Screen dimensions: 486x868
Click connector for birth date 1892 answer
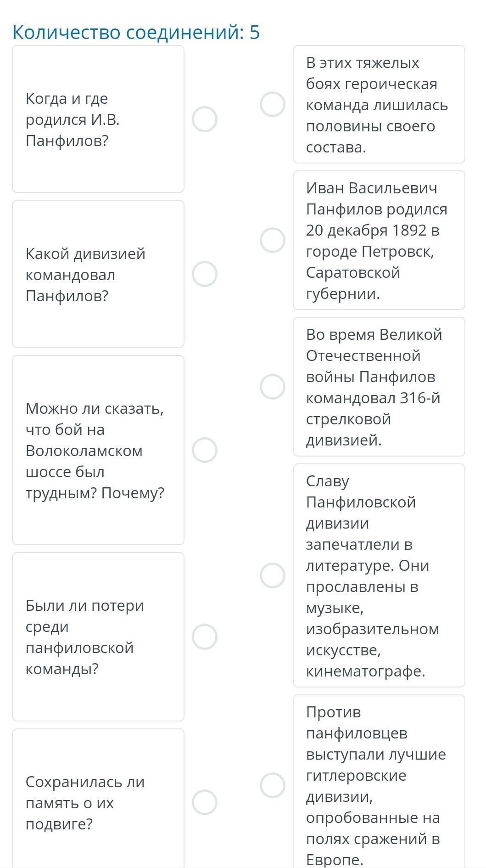273,240
